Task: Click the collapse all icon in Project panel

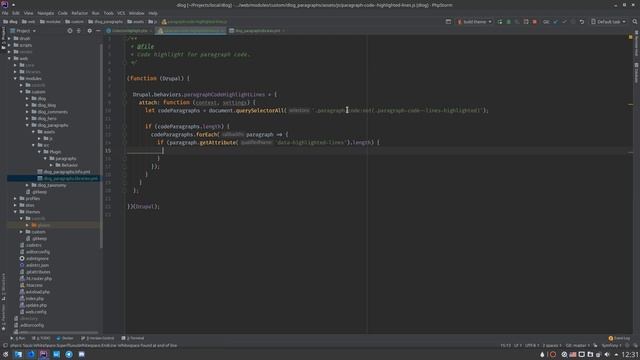Action: click(79, 31)
